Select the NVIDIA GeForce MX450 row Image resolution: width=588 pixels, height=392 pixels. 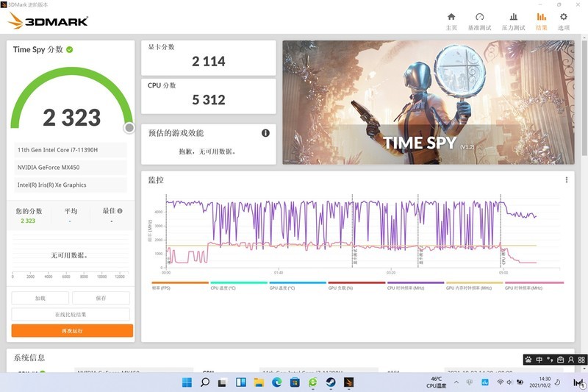(x=71, y=167)
